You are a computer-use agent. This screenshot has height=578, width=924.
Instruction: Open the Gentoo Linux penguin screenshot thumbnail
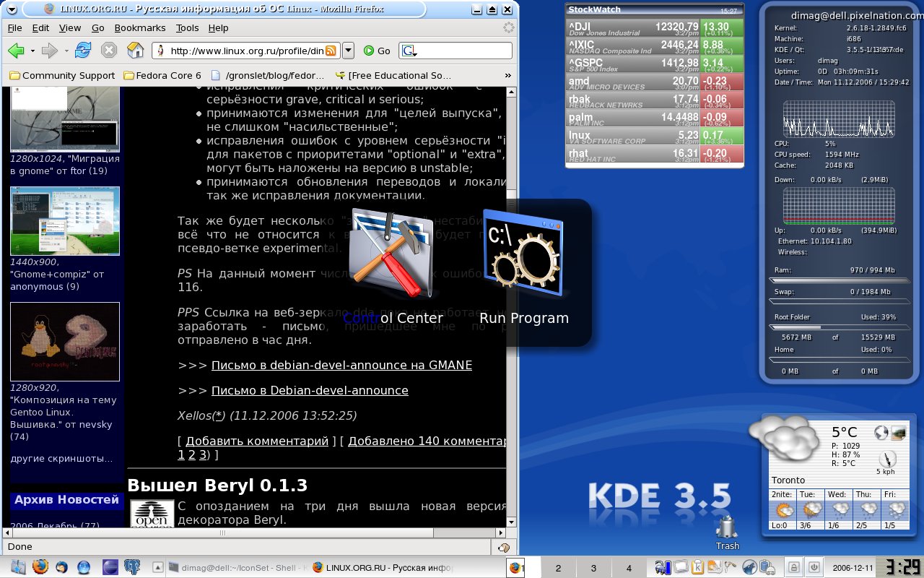[65, 342]
